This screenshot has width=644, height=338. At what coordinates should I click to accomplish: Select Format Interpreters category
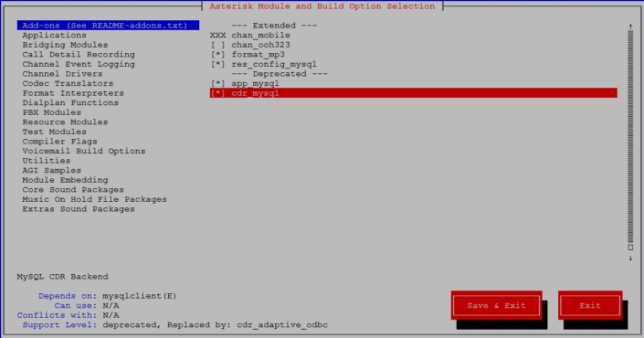click(x=73, y=93)
